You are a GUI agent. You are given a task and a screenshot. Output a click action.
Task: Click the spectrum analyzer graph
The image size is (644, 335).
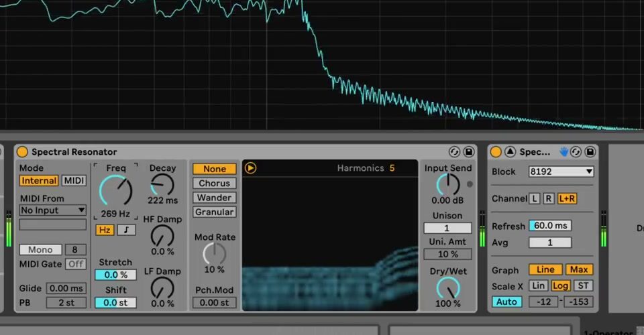(x=322, y=65)
